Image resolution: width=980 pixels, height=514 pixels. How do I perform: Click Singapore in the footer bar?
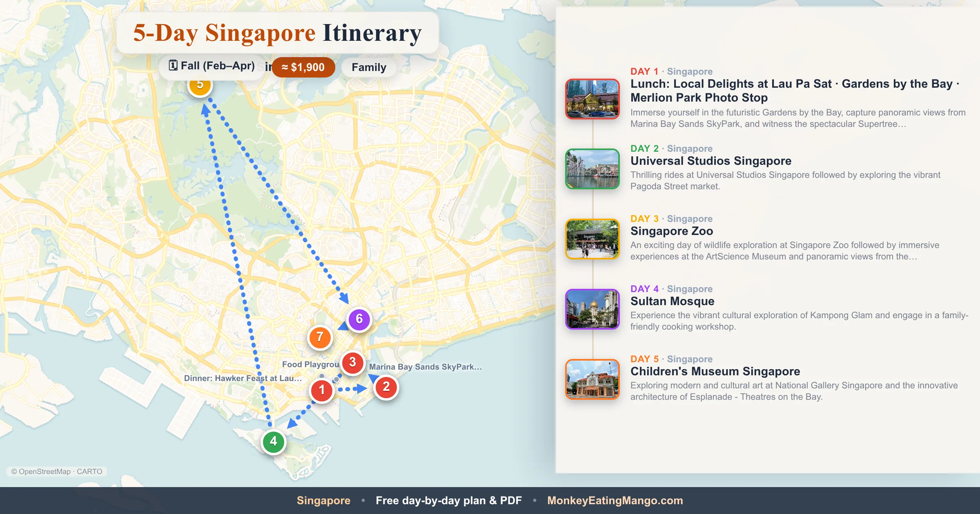(x=323, y=501)
